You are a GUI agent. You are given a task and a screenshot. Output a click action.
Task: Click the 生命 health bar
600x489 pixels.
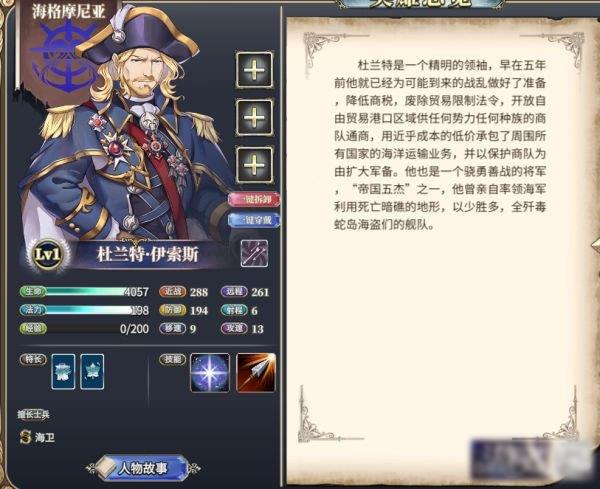coord(84,292)
